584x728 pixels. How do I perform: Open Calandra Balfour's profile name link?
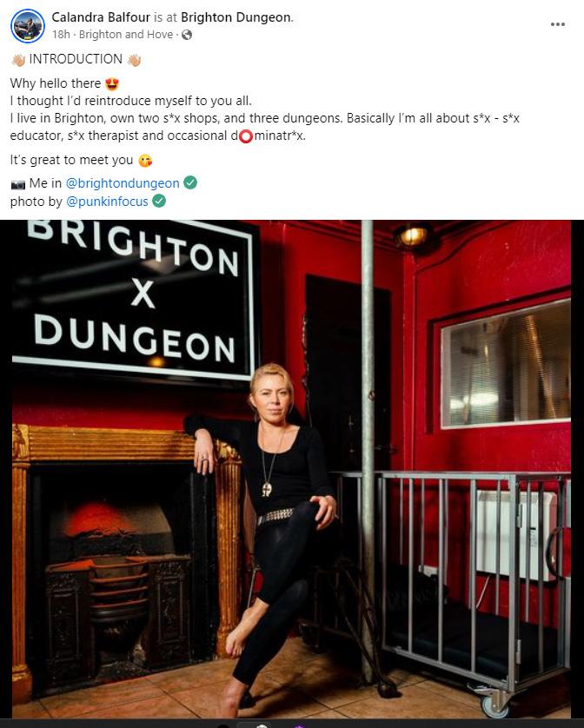pos(101,17)
